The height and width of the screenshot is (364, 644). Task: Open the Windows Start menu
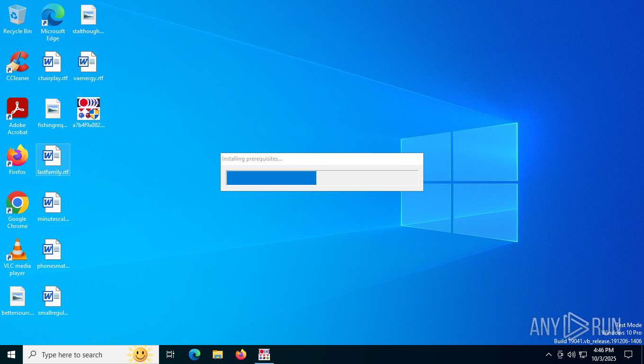click(x=11, y=355)
